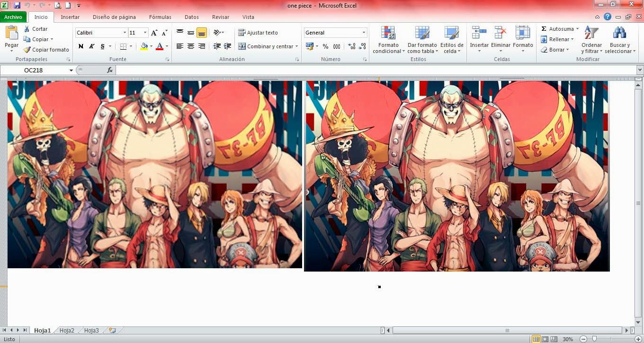This screenshot has width=644, height=343.
Task: Toggle bottom vertical alignment
Action: (202, 33)
